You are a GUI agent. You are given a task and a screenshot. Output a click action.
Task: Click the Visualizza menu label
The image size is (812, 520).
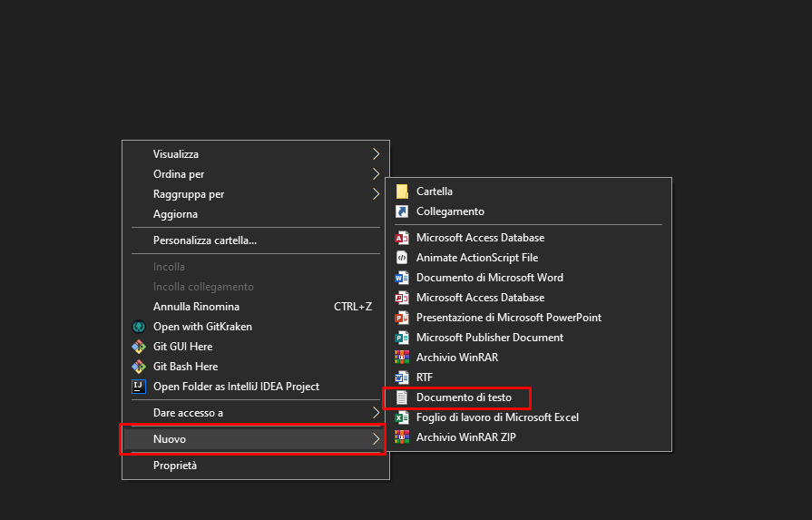(175, 154)
